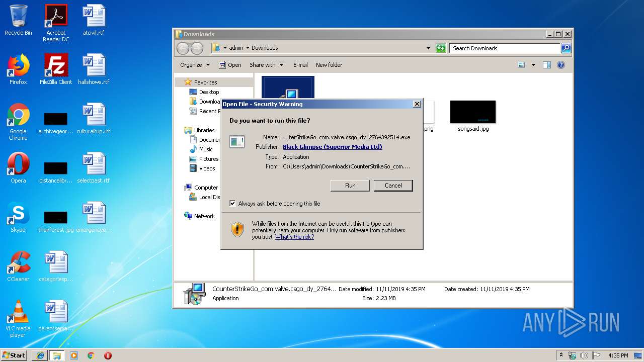The image size is (644, 362).
Task: Open CCleaner desktop shortcut
Action: pyautogui.click(x=18, y=266)
